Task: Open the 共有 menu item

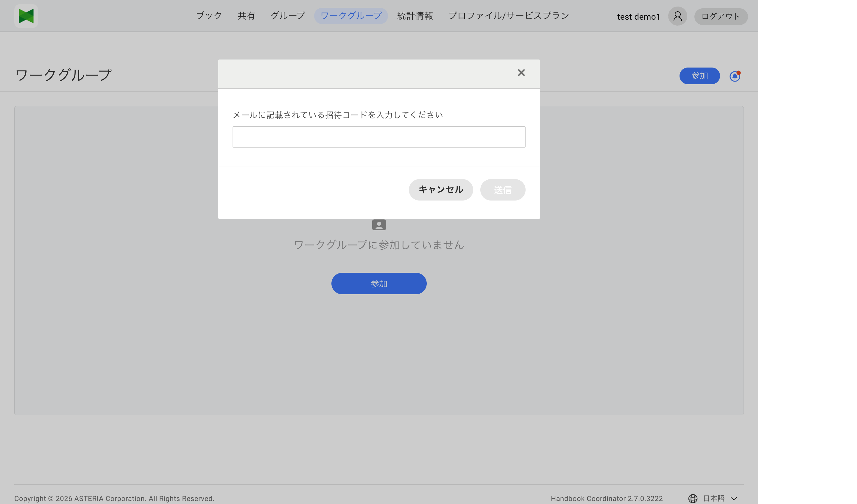Action: [246, 16]
